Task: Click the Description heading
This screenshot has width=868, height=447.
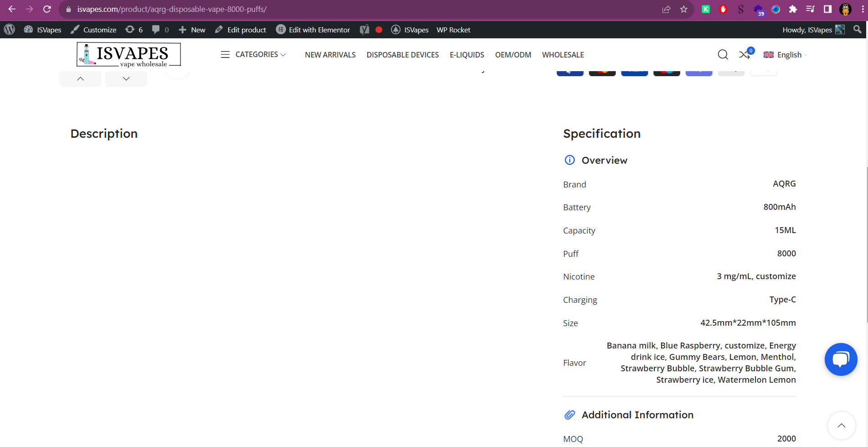Action: (104, 134)
